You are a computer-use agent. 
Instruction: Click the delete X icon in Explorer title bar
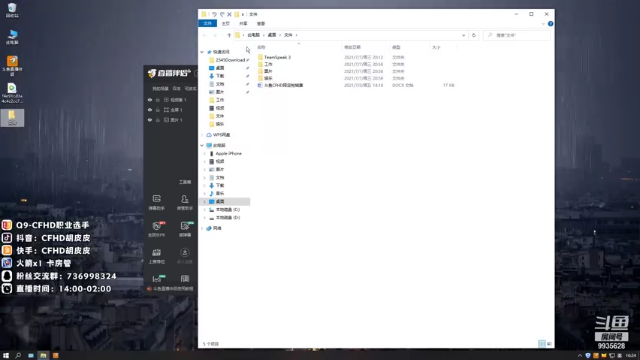pos(229,14)
